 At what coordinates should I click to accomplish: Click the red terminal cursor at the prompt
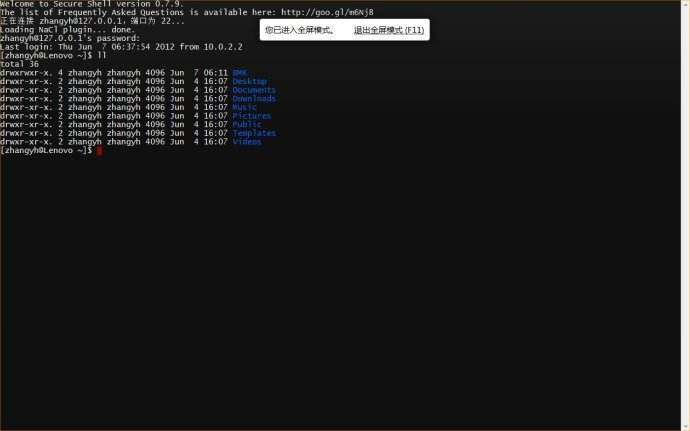click(x=99, y=151)
